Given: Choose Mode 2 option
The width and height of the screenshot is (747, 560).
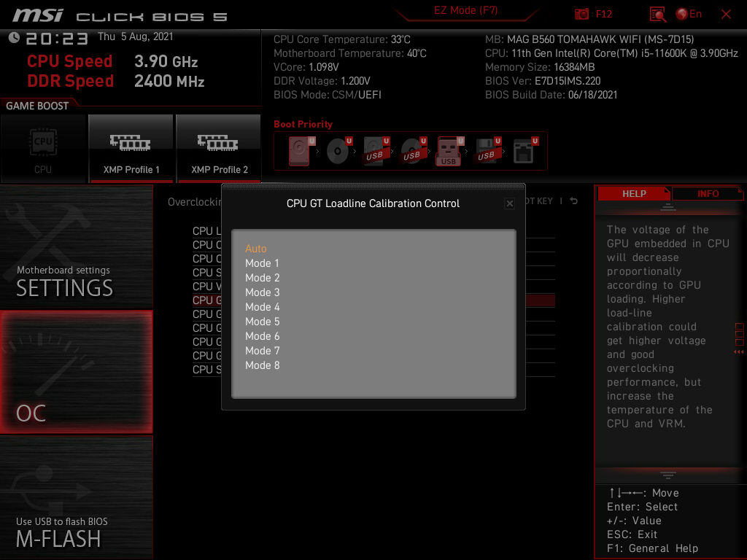Looking at the screenshot, I should click(x=262, y=278).
